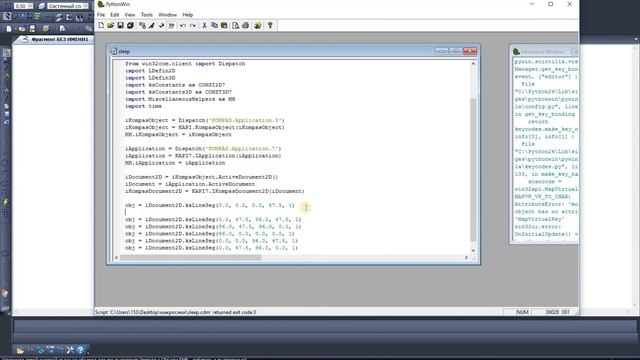Click the new document icon in KOMPAS toolbar
640x360 pixels.
(9, 29)
